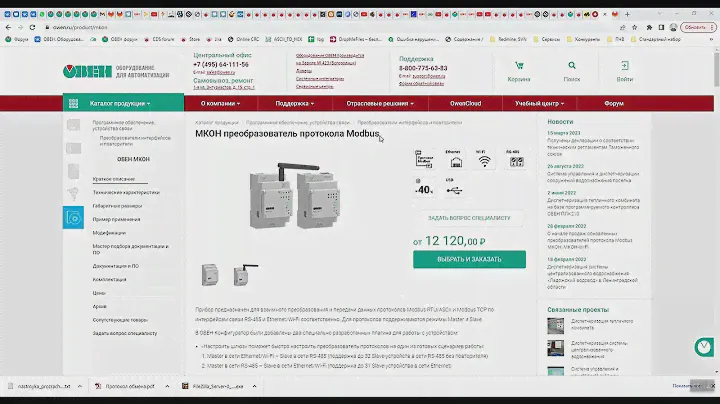Expand the Отраслевые решения menu
Screen dimensions: 720x404
point(379,103)
